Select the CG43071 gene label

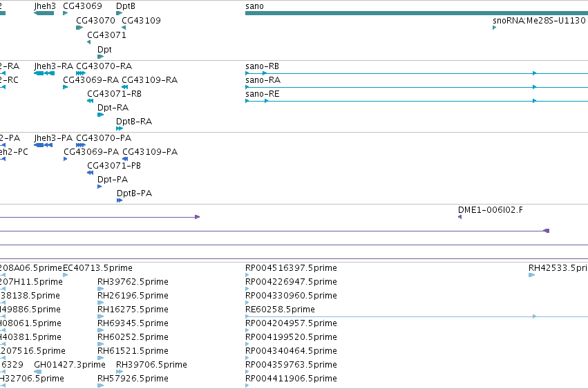coord(107,35)
